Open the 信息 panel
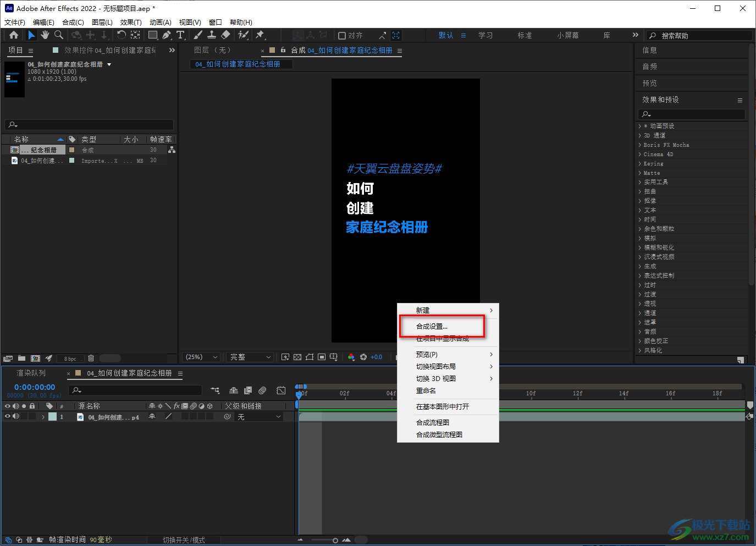The height and width of the screenshot is (546, 756). pos(650,51)
